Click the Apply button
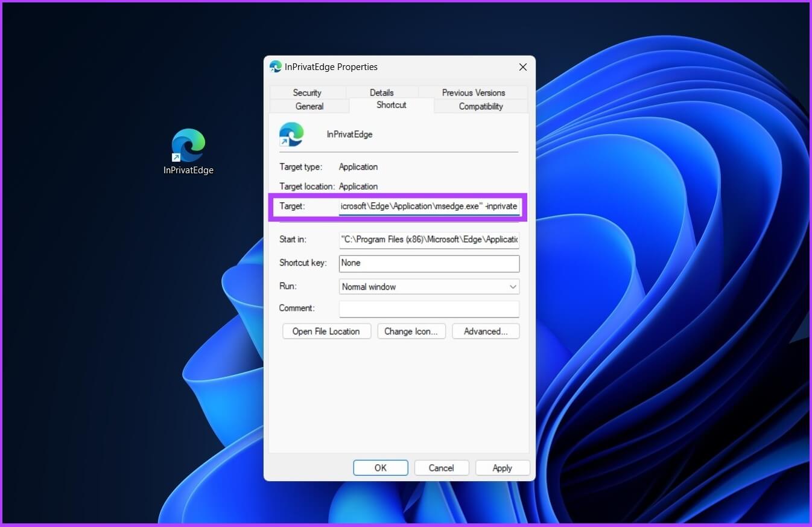Image resolution: width=812 pixels, height=527 pixels. pyautogui.click(x=503, y=468)
